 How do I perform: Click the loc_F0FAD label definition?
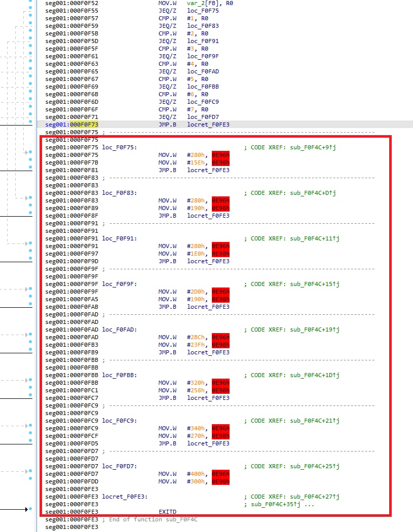coord(119,330)
